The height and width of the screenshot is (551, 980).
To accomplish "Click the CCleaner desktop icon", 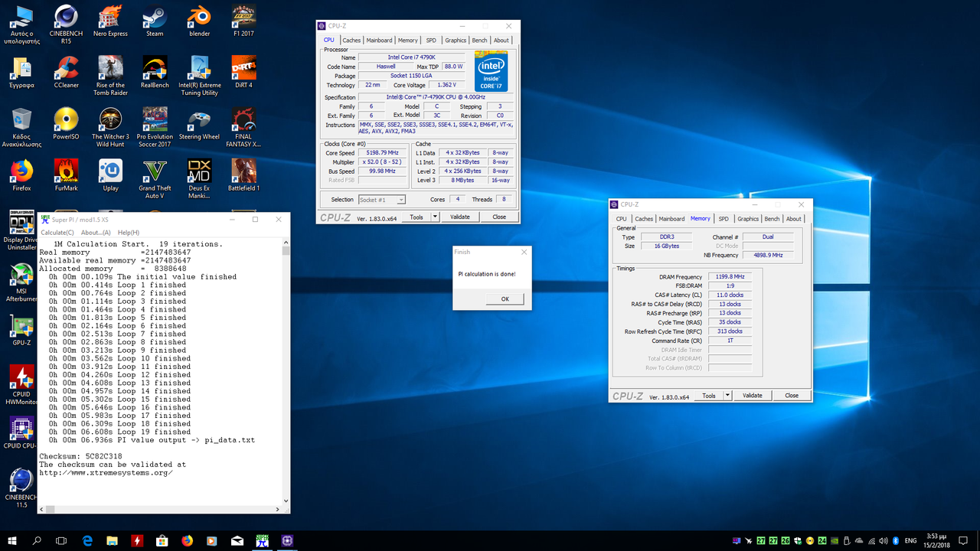I will pyautogui.click(x=66, y=72).
